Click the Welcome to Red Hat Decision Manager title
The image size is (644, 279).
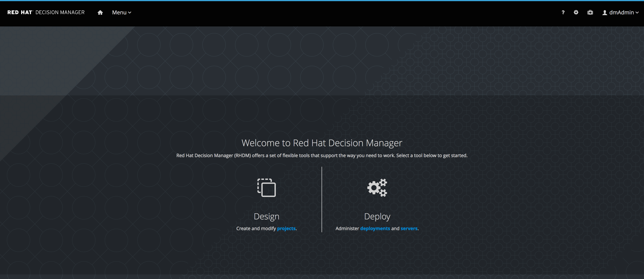point(322,143)
